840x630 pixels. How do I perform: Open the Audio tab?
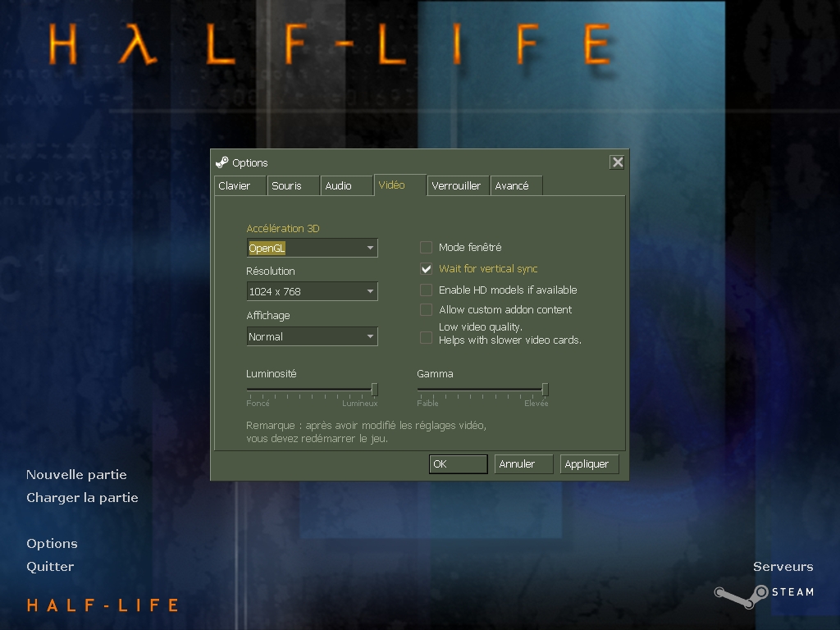pos(343,186)
